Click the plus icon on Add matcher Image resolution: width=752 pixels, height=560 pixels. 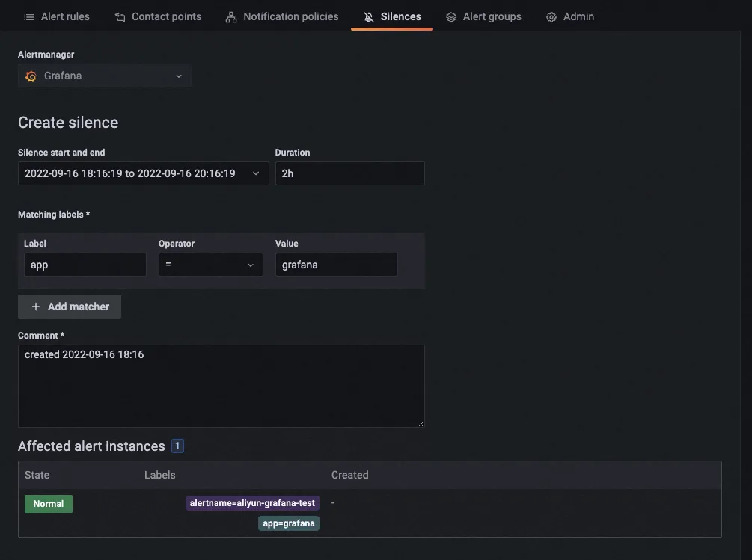click(36, 307)
